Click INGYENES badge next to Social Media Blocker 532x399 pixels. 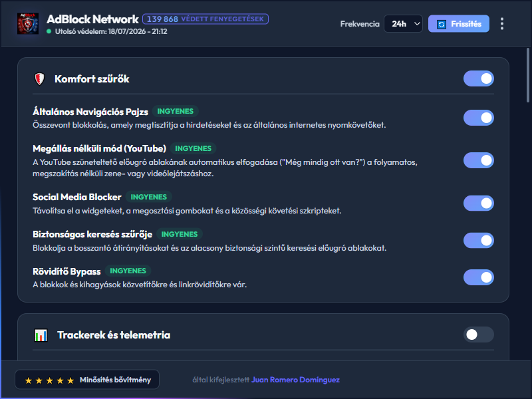click(148, 197)
